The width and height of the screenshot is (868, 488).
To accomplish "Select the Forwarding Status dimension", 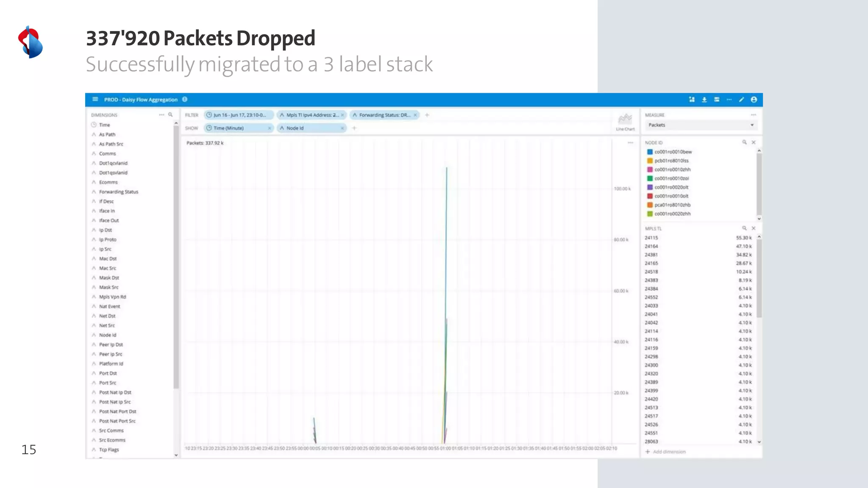I will click(x=119, y=192).
